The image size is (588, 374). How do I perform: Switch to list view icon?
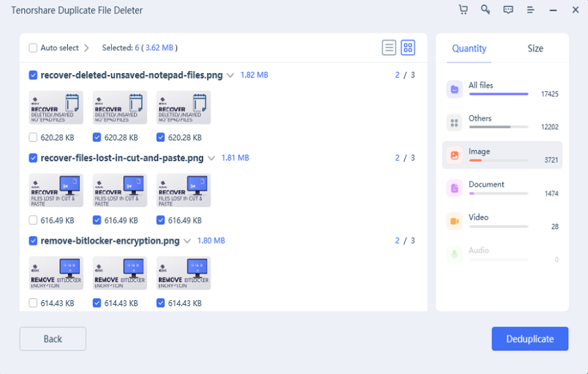point(389,47)
